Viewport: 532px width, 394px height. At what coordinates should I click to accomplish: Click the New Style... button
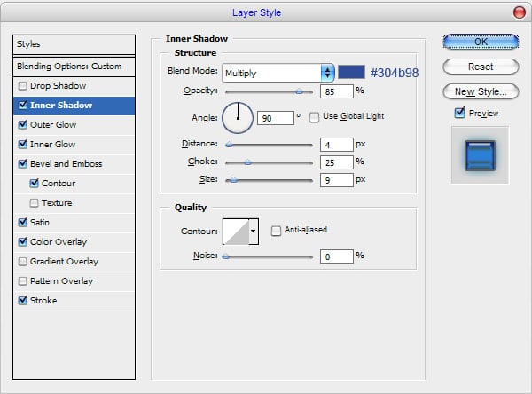(480, 91)
